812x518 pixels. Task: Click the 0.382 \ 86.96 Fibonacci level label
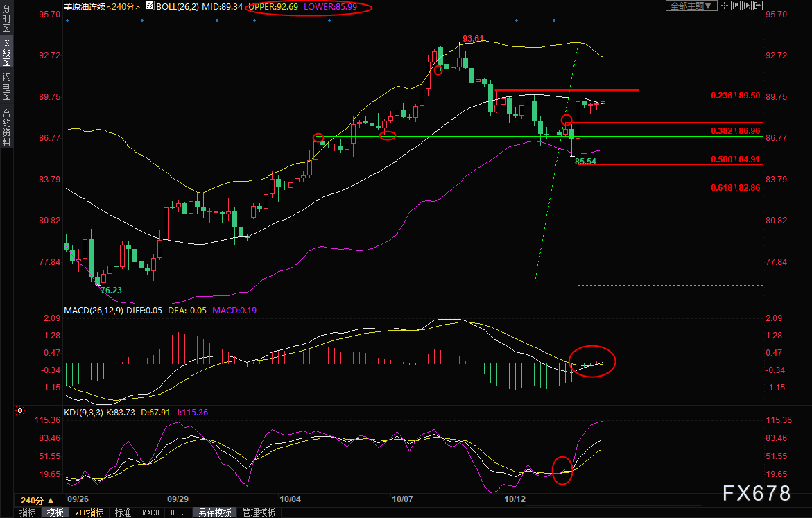pyautogui.click(x=735, y=130)
